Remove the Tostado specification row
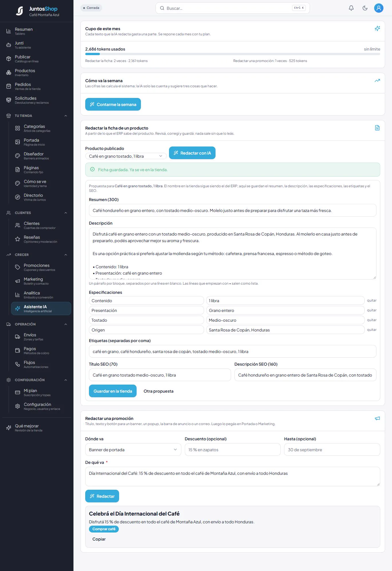392x571 pixels. coord(372,320)
